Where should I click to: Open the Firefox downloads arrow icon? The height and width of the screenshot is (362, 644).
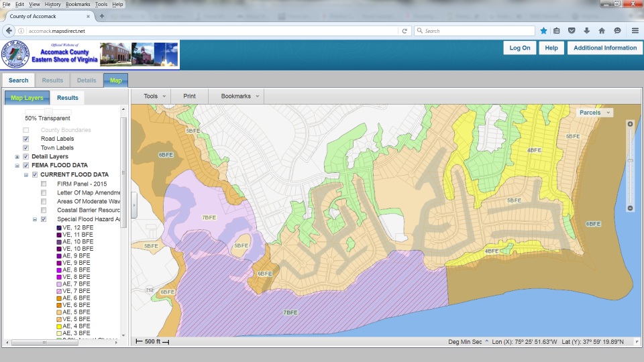pos(587,31)
